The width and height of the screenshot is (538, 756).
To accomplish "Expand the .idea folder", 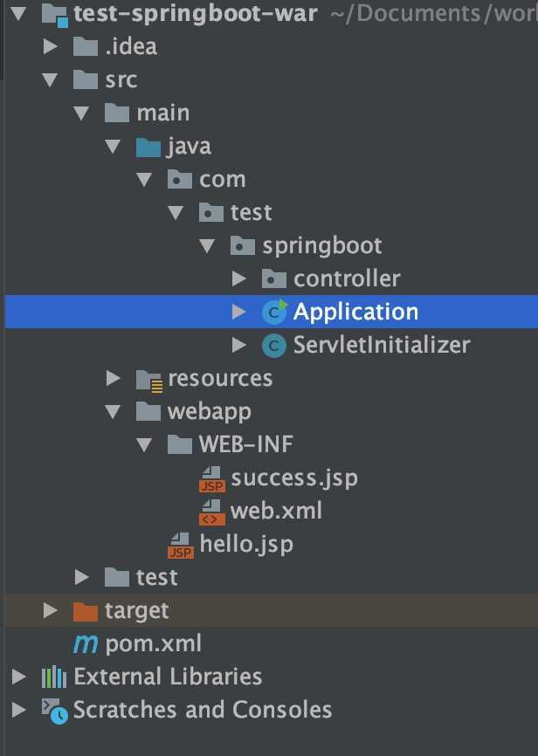I will [x=50, y=46].
